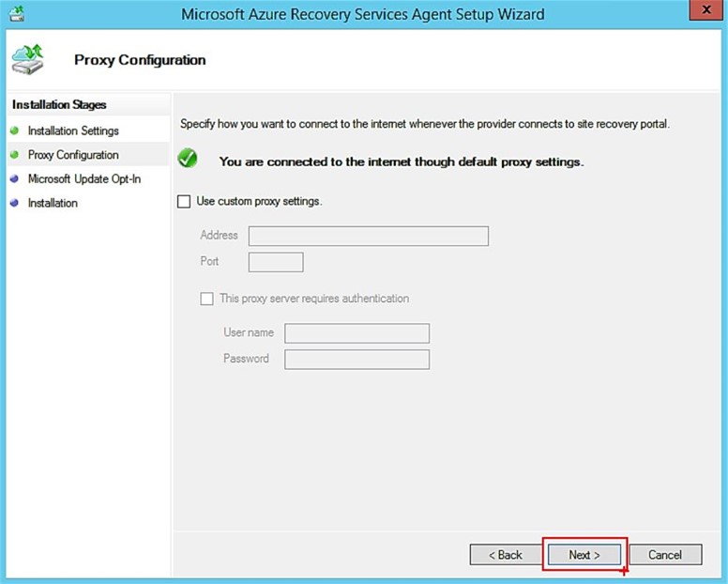
Task: Close the setup wizard window
Action: click(x=706, y=9)
